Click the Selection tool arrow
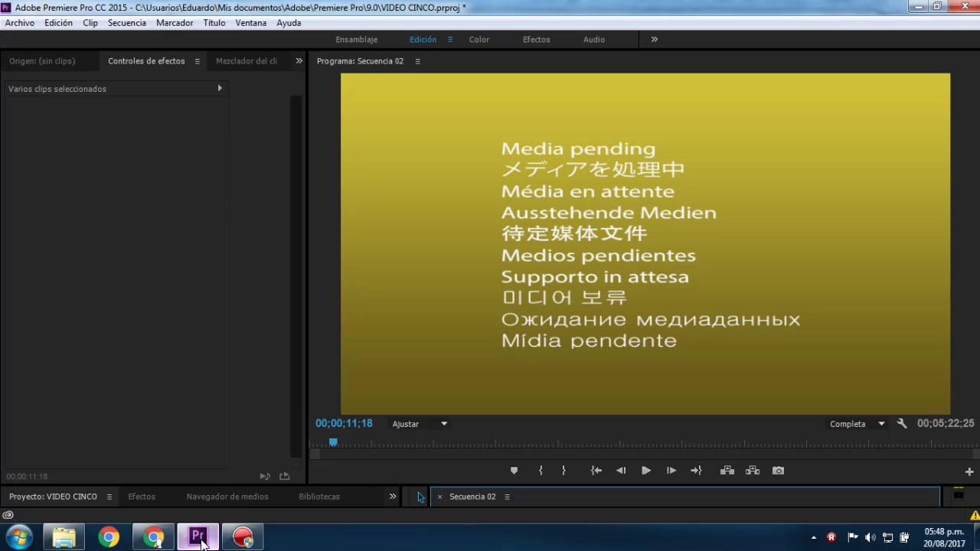The height and width of the screenshot is (551, 980). 420,497
